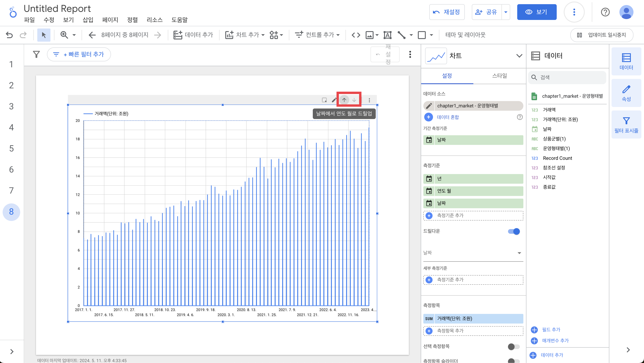Image resolution: width=644 pixels, height=363 pixels.
Task: Select the arrow selection mode tool
Action: point(44,35)
